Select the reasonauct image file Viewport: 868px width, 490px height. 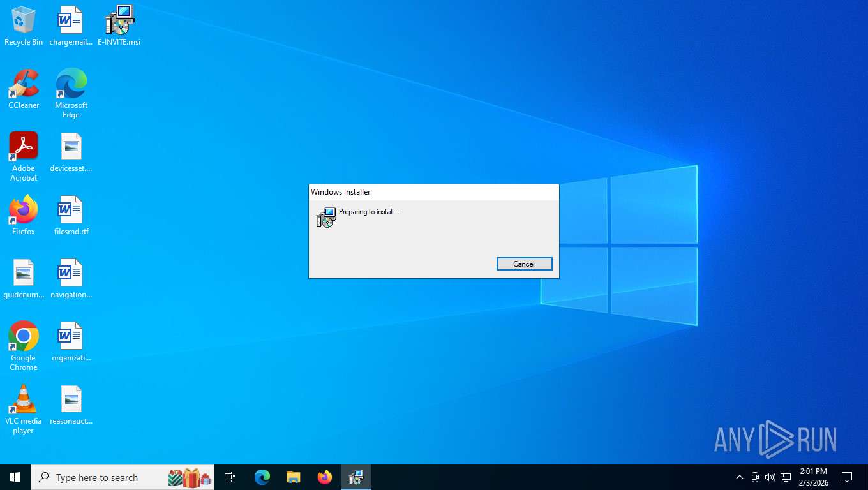pos(71,406)
